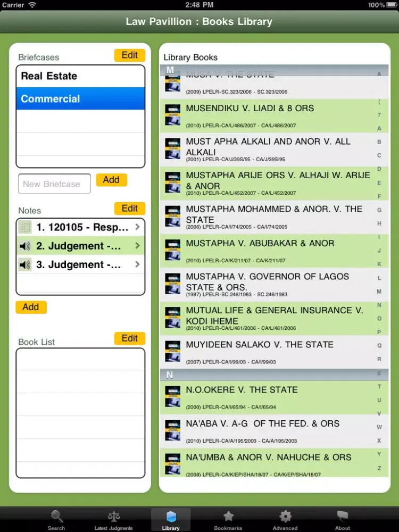Open Latest Judgments scales icon

click(114, 517)
